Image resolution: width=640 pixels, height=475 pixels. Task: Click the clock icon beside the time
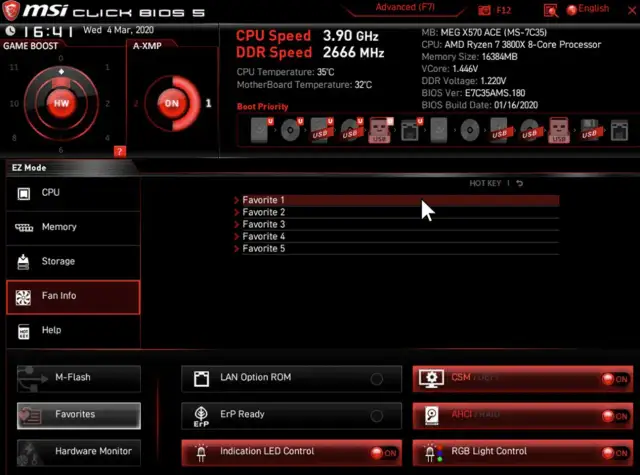(x=10, y=31)
